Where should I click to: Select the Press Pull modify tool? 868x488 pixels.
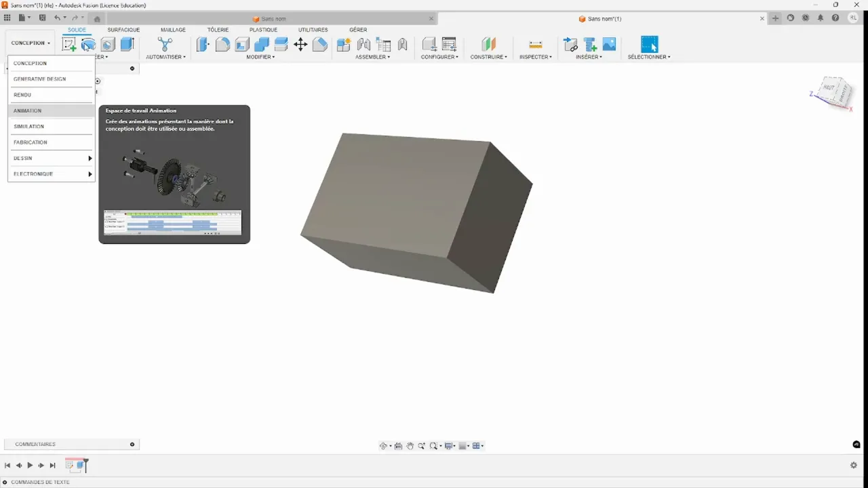203,45
